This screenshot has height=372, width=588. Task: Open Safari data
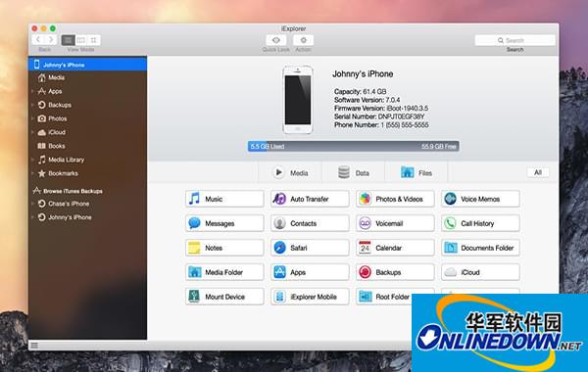point(310,248)
